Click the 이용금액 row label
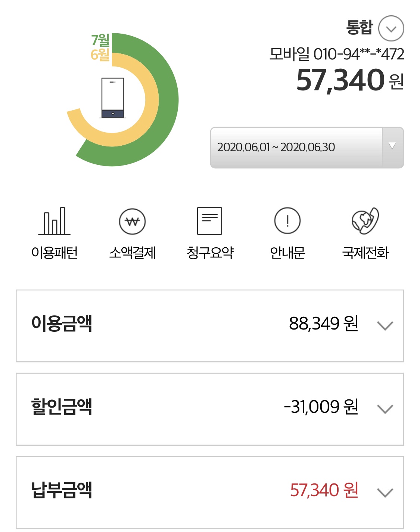This screenshot has height=532, width=420. pyautogui.click(x=62, y=323)
